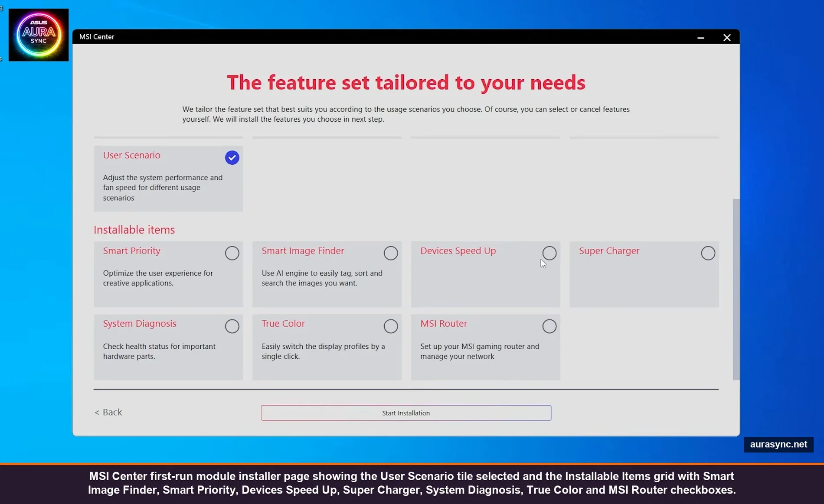Go back with the Back link
Image resolution: width=824 pixels, height=504 pixels.
[108, 412]
